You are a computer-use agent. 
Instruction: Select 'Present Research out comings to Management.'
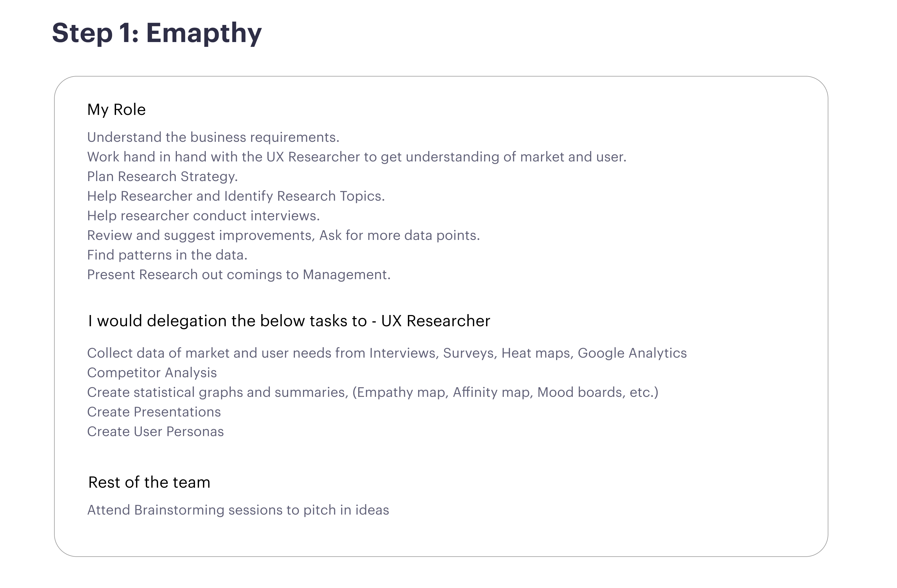(x=239, y=275)
